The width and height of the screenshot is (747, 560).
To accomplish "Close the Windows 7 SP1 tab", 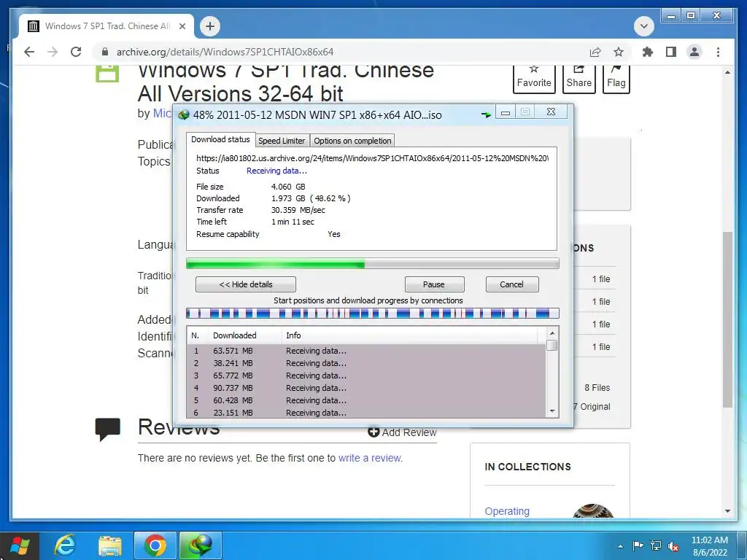I will point(182,26).
